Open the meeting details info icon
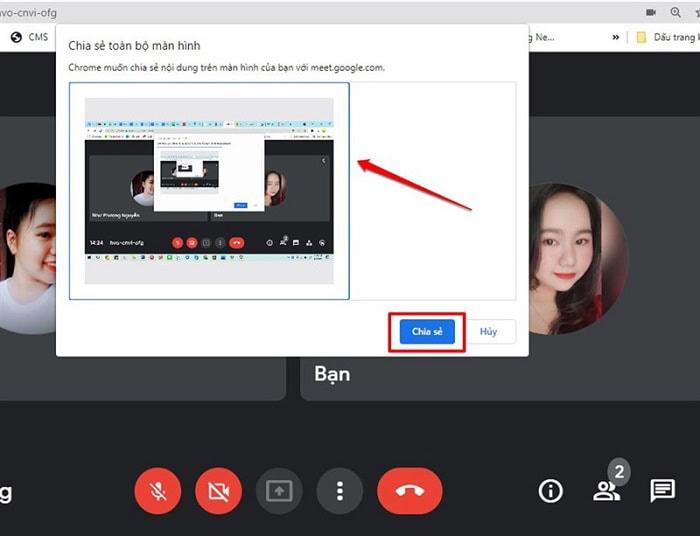The image size is (700, 536). coord(550,491)
